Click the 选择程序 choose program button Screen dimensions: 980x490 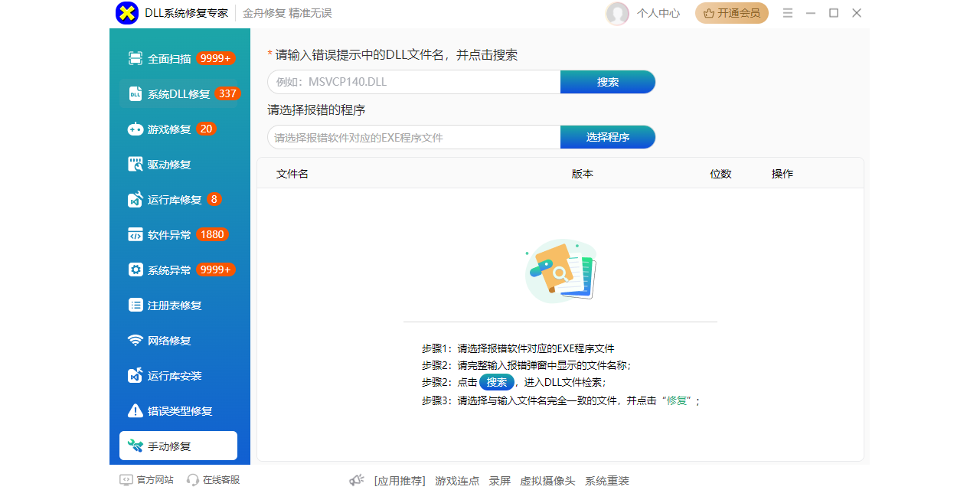tap(608, 138)
